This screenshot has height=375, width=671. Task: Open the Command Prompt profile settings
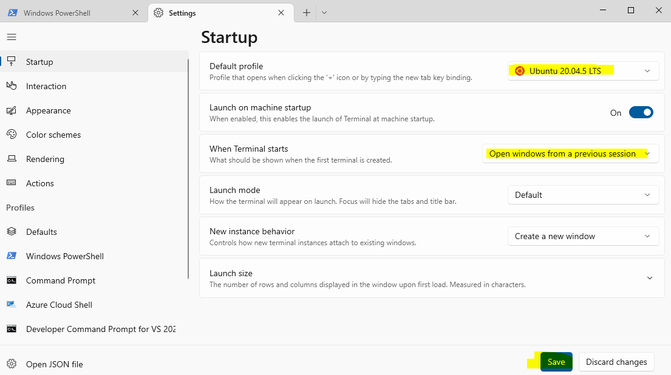tap(94, 280)
